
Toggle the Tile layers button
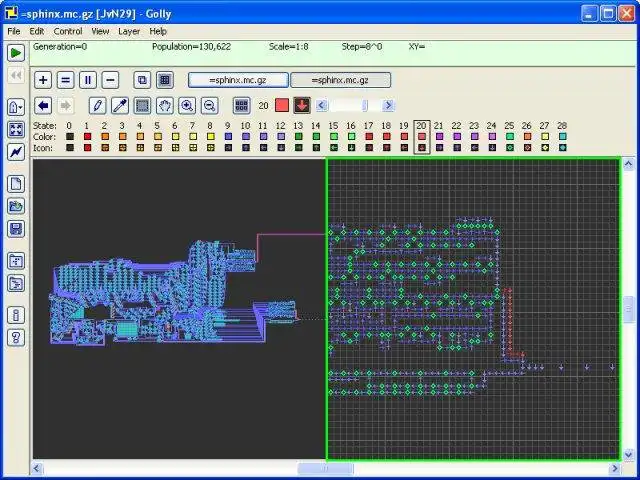[165, 80]
